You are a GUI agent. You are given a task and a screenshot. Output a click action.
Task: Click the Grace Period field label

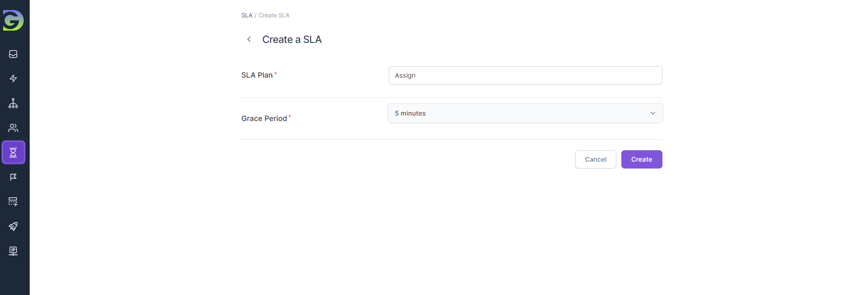(x=264, y=119)
